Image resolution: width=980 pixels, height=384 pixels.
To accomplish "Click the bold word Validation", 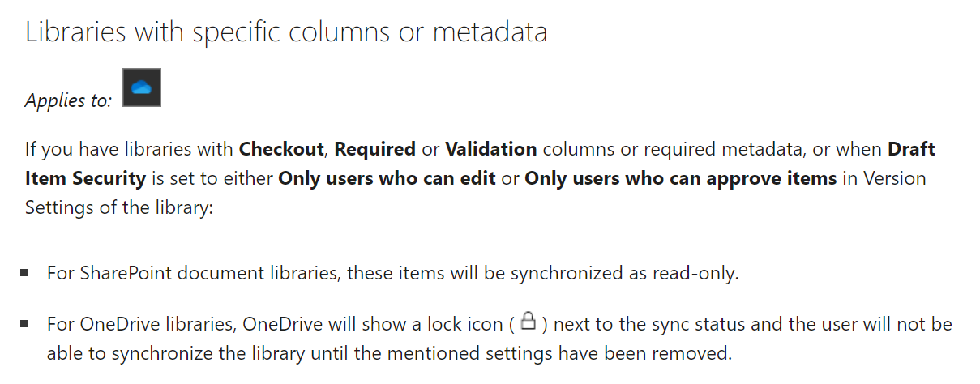I will pyautogui.click(x=491, y=149).
